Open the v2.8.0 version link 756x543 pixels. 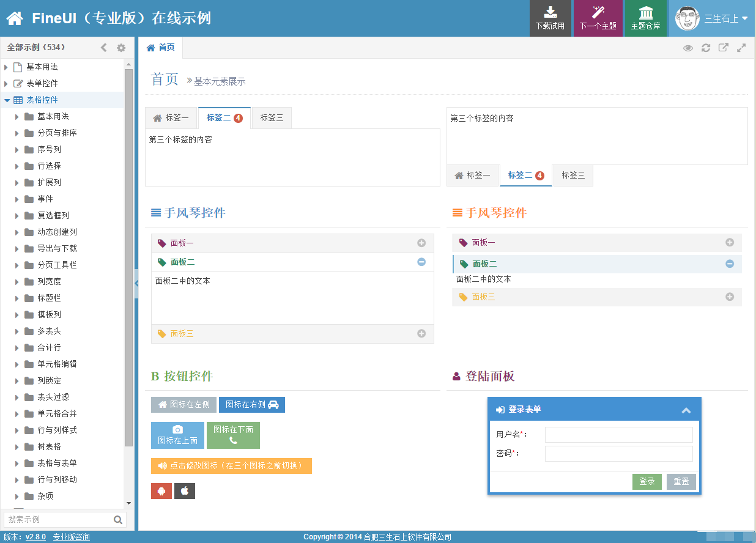point(35,537)
